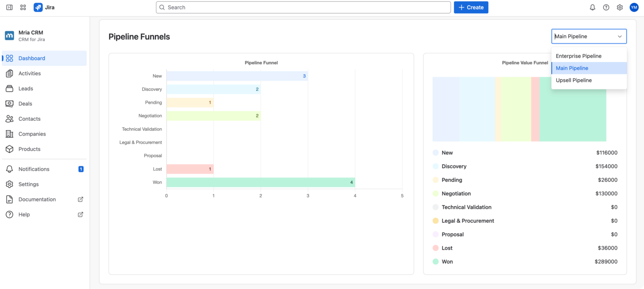Select Enterprise Pipeline from the dropdown

click(578, 55)
